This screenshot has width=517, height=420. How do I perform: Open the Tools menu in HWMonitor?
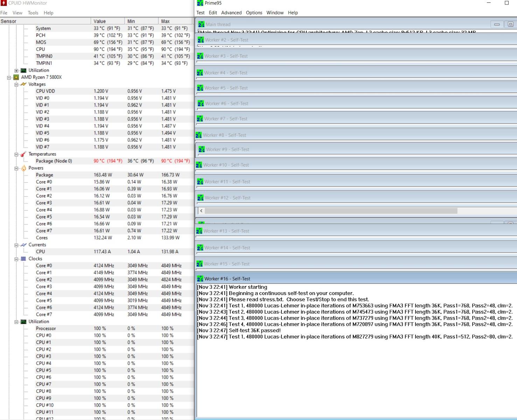pyautogui.click(x=33, y=13)
